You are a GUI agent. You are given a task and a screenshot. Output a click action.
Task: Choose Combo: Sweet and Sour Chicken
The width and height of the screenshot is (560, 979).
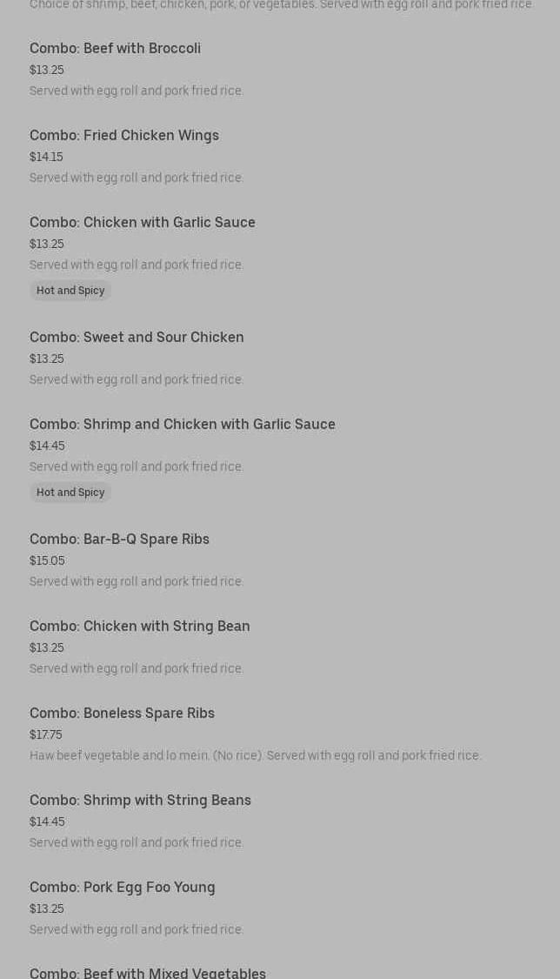(137, 337)
